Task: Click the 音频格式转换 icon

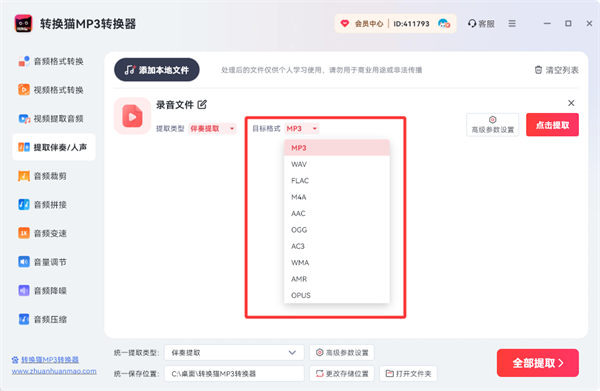Action: pos(24,61)
